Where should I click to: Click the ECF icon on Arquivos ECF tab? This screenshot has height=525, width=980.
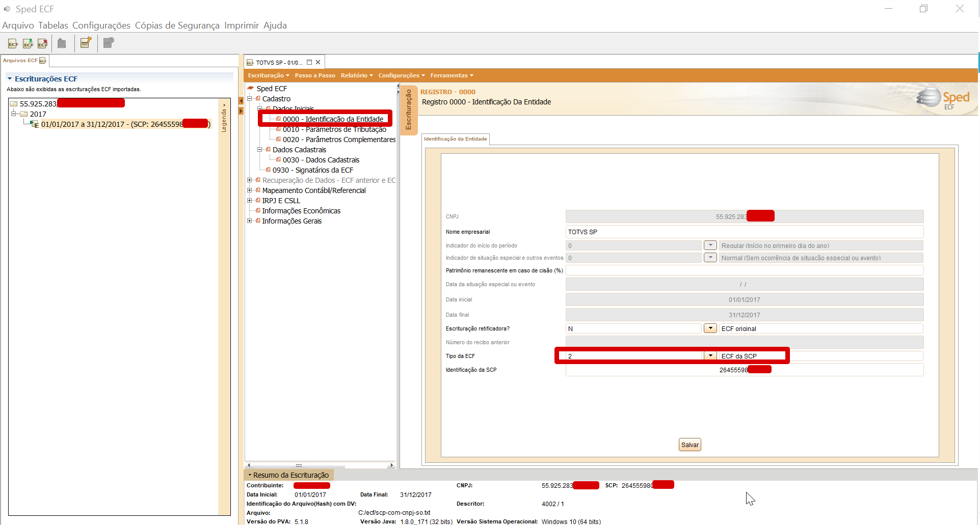(43, 61)
